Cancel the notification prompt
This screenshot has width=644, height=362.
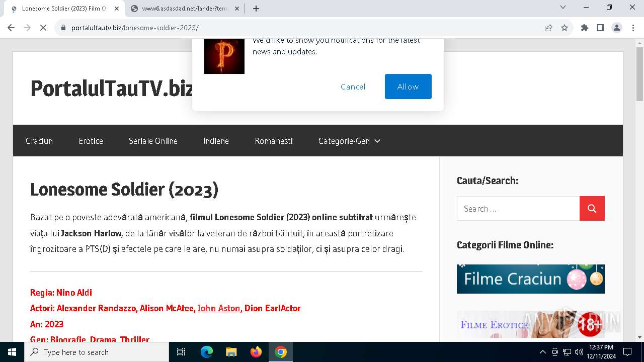(353, 86)
